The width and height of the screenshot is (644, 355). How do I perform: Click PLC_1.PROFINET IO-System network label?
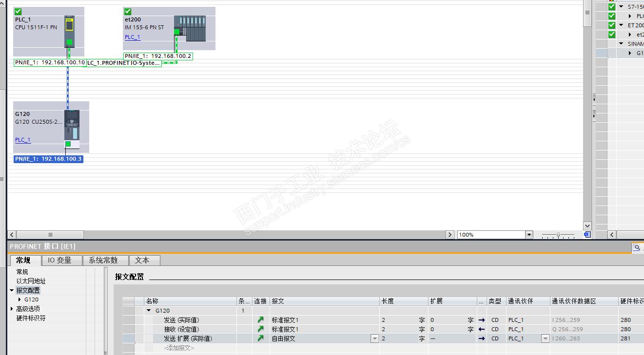pos(123,63)
